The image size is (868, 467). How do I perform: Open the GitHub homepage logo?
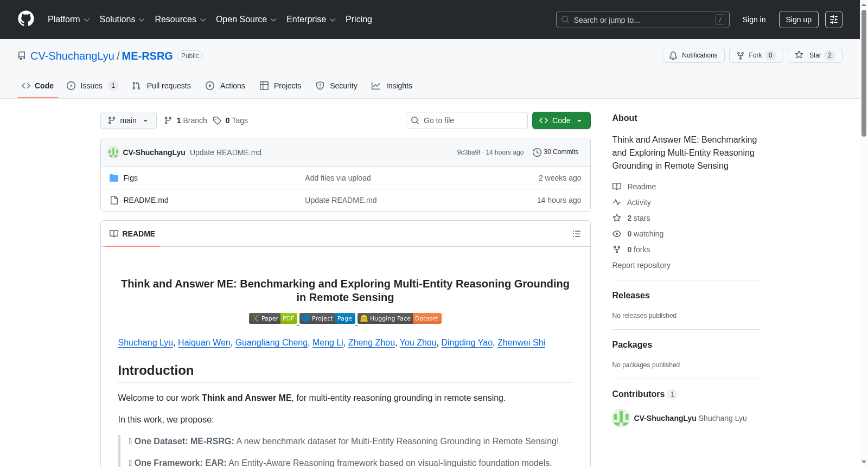tap(26, 19)
